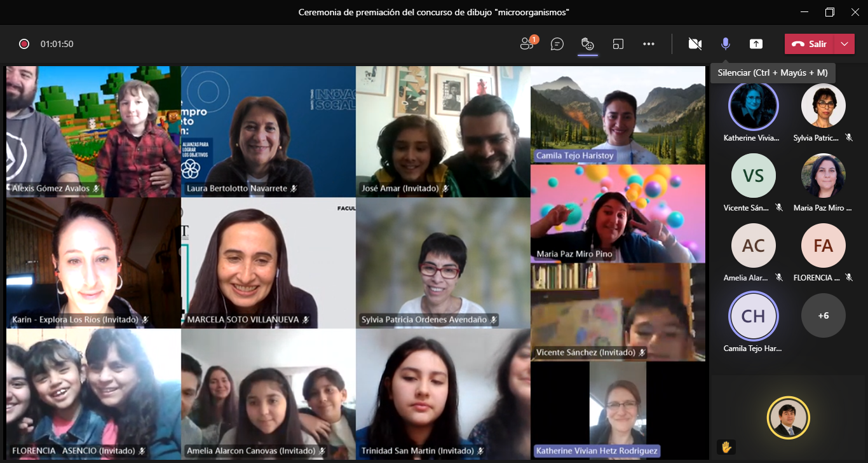Click the reactions and raise hand icon
868x463 pixels.
[588, 44]
